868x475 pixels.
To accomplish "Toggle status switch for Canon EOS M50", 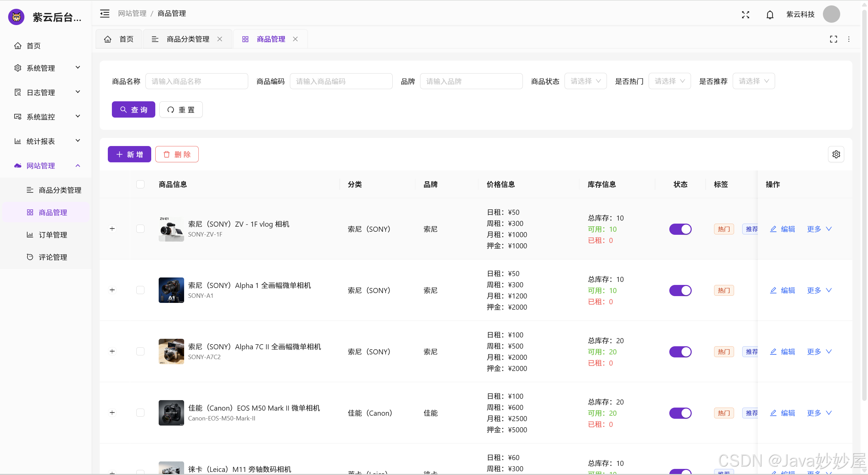I will 680,413.
